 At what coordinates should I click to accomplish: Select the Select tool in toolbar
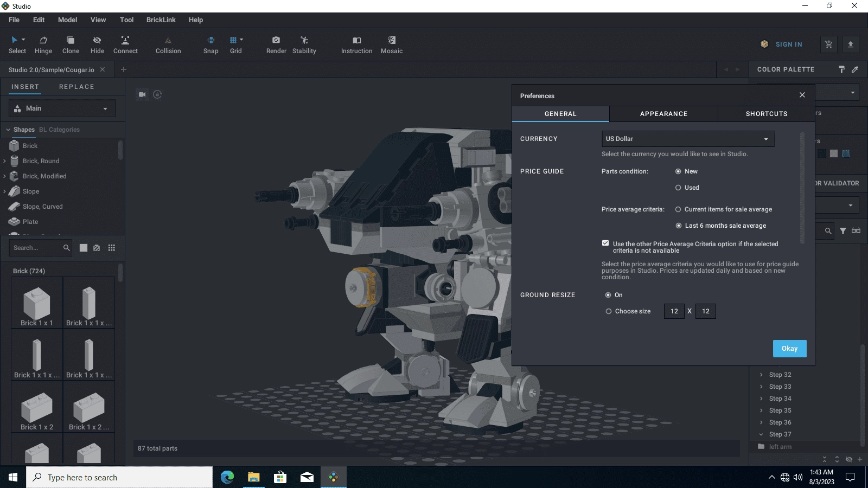pyautogui.click(x=17, y=45)
